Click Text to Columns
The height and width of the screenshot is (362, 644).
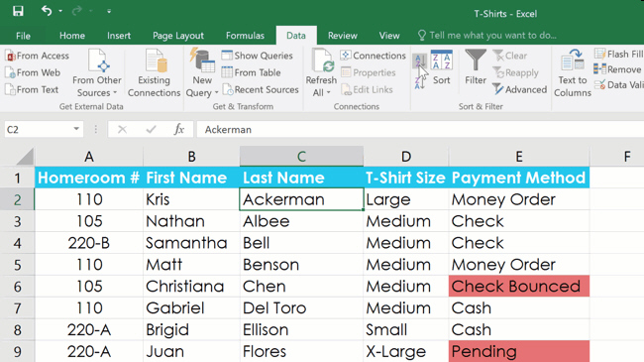click(x=573, y=72)
